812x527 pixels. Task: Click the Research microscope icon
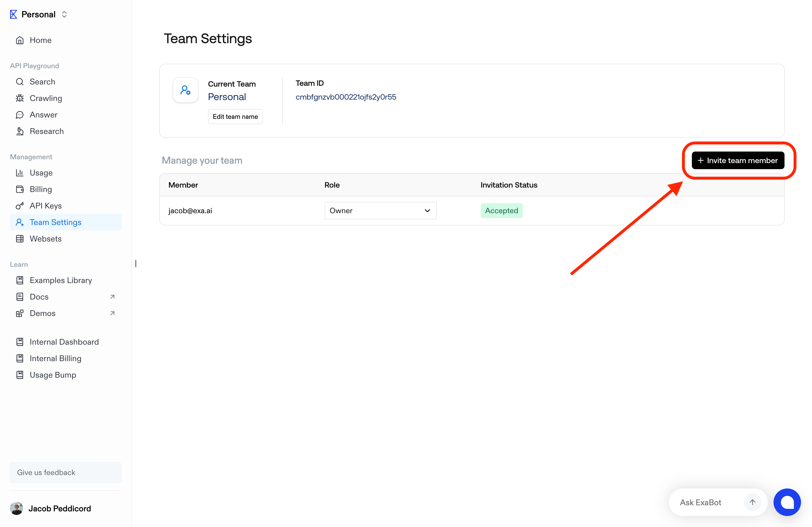coord(20,131)
